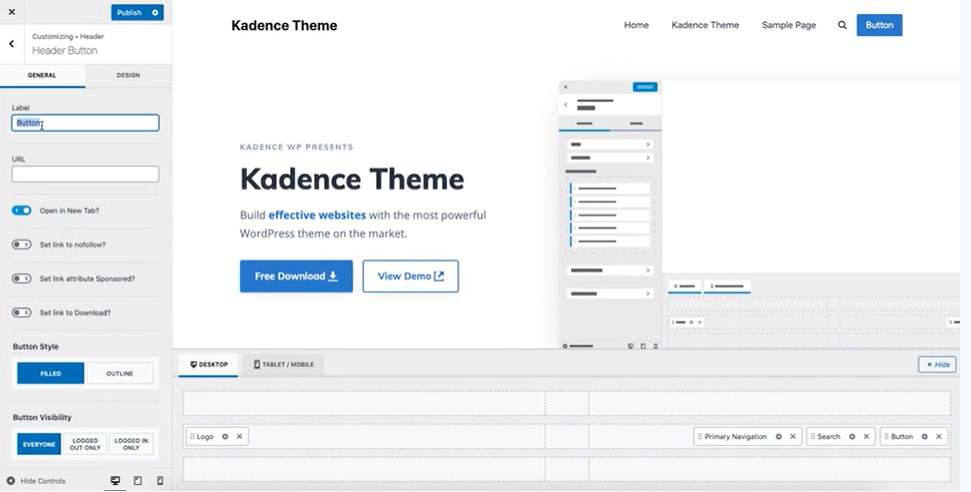Viewport: 971px width, 492px height.
Task: Hide the header builder panel
Action: tap(938, 364)
